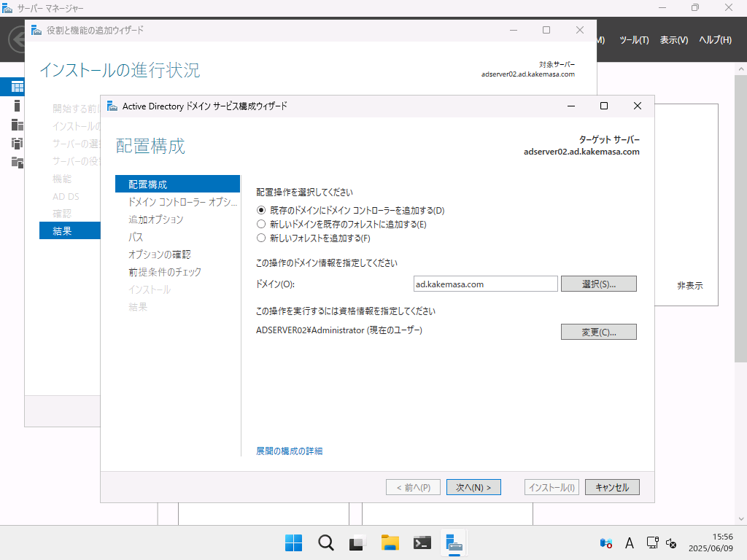Click the blue tray icon beside the IME indicator
747x560 pixels.
(x=606, y=542)
